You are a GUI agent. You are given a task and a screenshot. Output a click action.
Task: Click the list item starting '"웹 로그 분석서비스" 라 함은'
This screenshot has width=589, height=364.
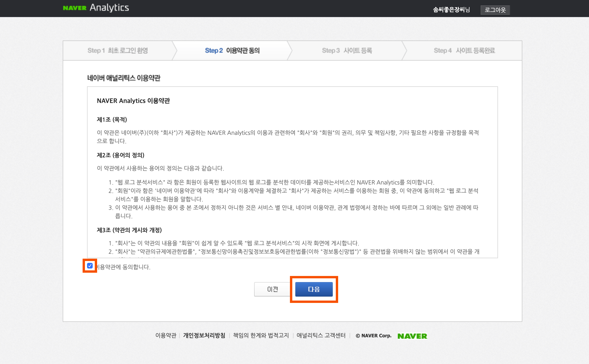(x=274, y=182)
